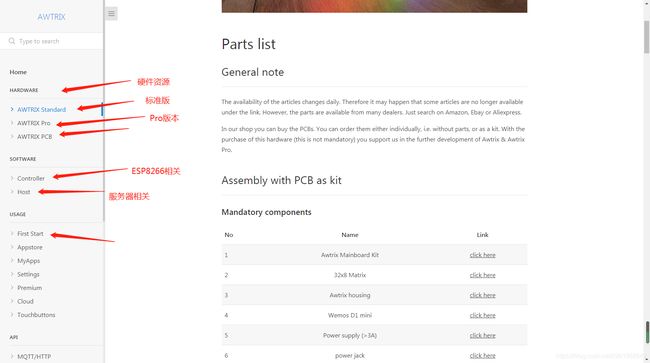Expand the Host section chevron
The width and height of the screenshot is (650, 363).
pyautogui.click(x=12, y=192)
